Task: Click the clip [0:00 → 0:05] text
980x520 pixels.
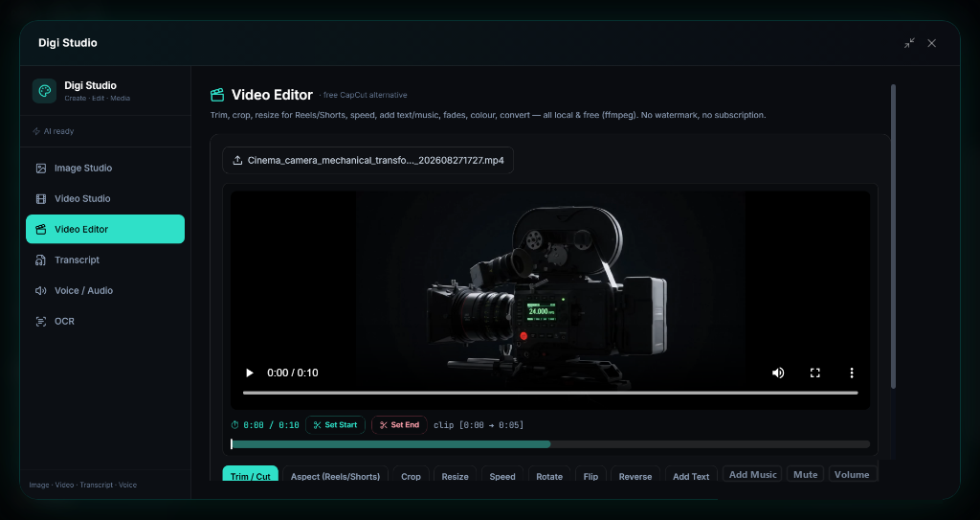Action: (479, 425)
